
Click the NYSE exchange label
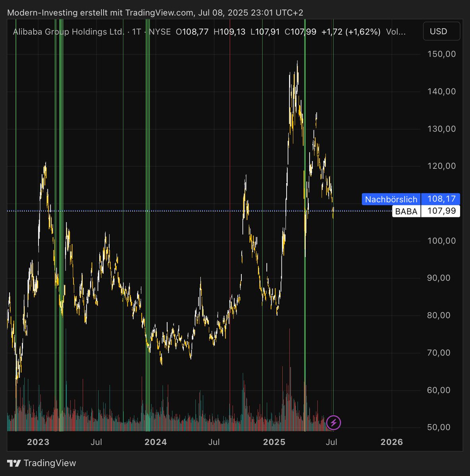click(x=160, y=32)
